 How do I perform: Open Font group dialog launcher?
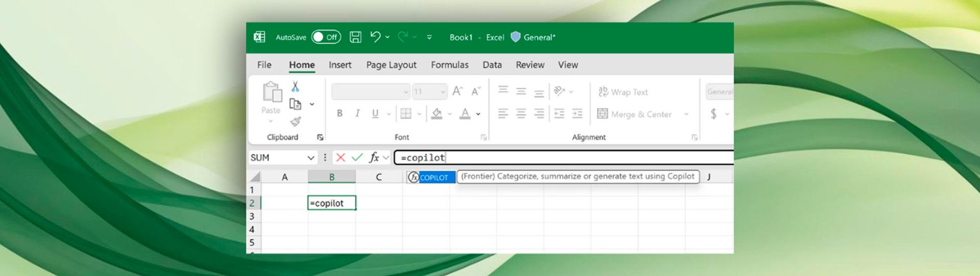coord(483,137)
